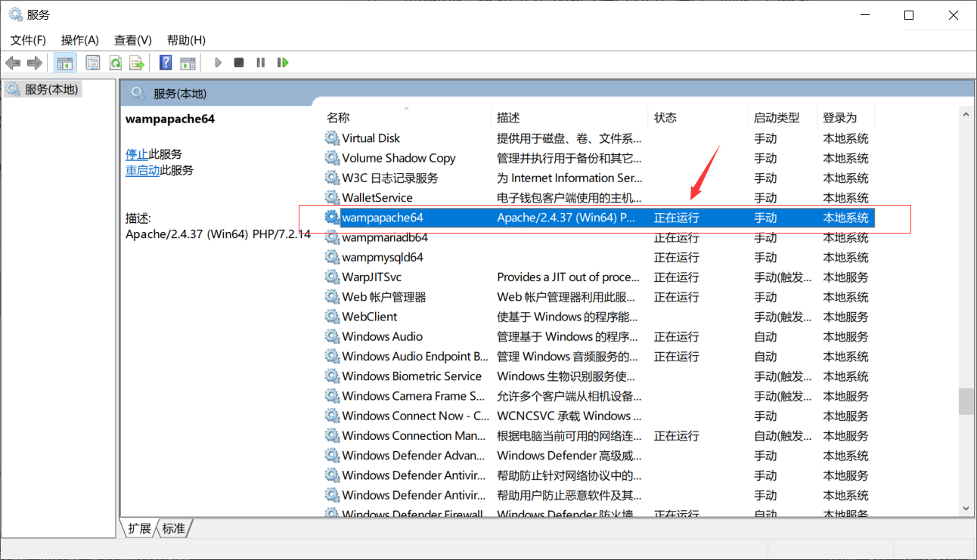This screenshot has height=560, width=977.
Task: Select the wampmariadb64 service row
Action: pos(599,237)
